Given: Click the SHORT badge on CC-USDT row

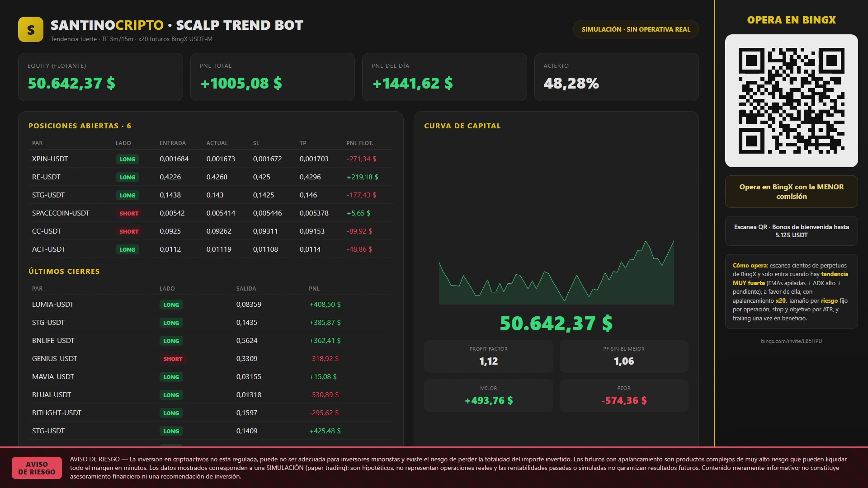Looking at the screenshot, I should tap(129, 231).
